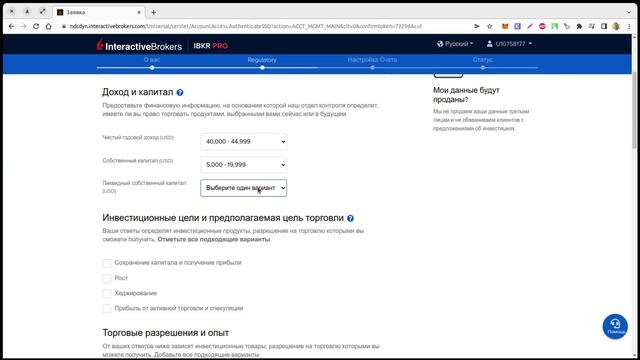Check Прибыль от активной торговли и спекуляции
Image resolution: width=640 pixels, height=360 pixels.
click(107, 309)
